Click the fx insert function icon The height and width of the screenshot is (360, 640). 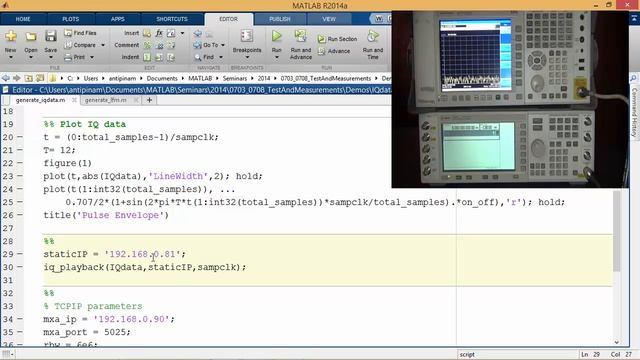click(159, 33)
